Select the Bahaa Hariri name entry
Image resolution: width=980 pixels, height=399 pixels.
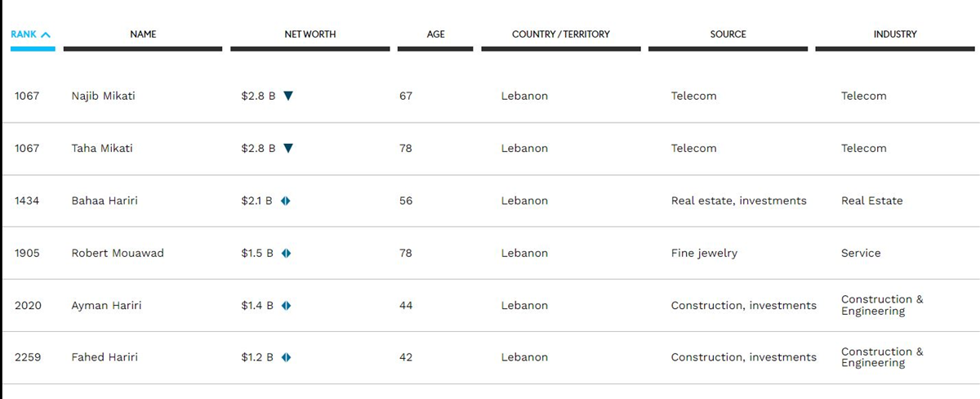105,200
